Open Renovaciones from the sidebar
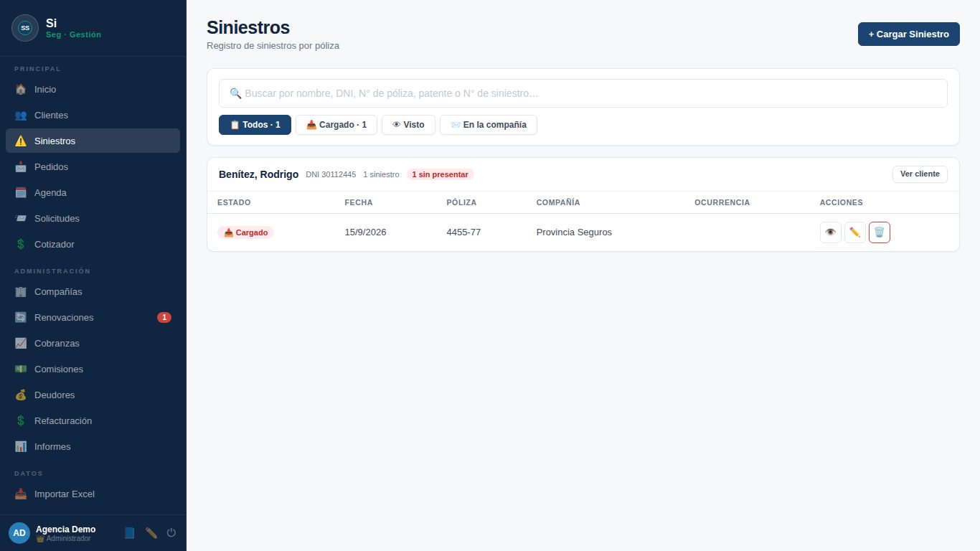This screenshot has width=980, height=551. pyautogui.click(x=93, y=318)
